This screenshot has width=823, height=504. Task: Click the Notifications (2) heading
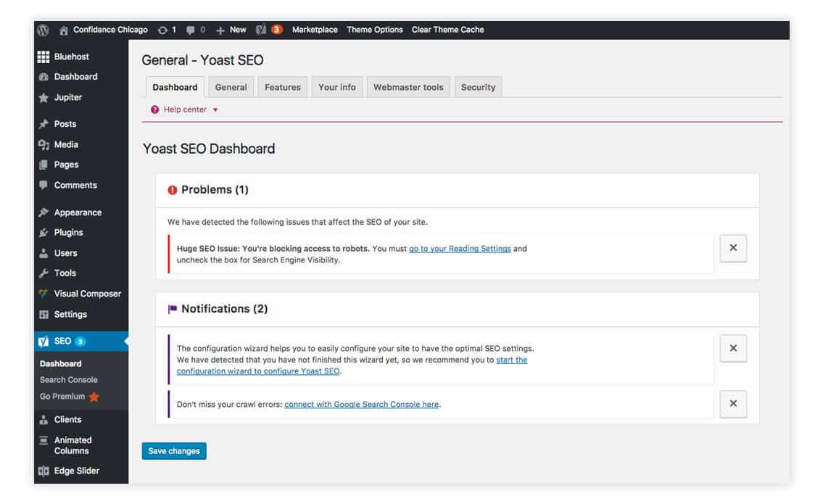pos(225,309)
